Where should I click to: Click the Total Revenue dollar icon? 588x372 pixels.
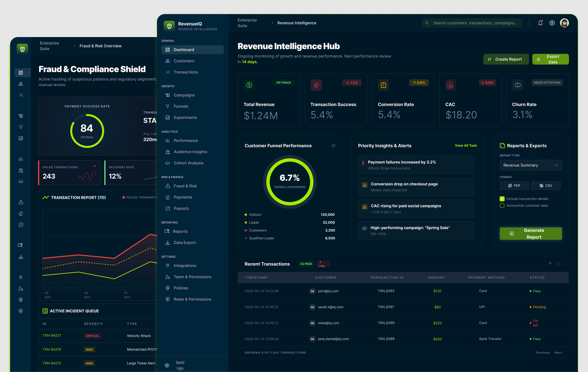[249, 85]
